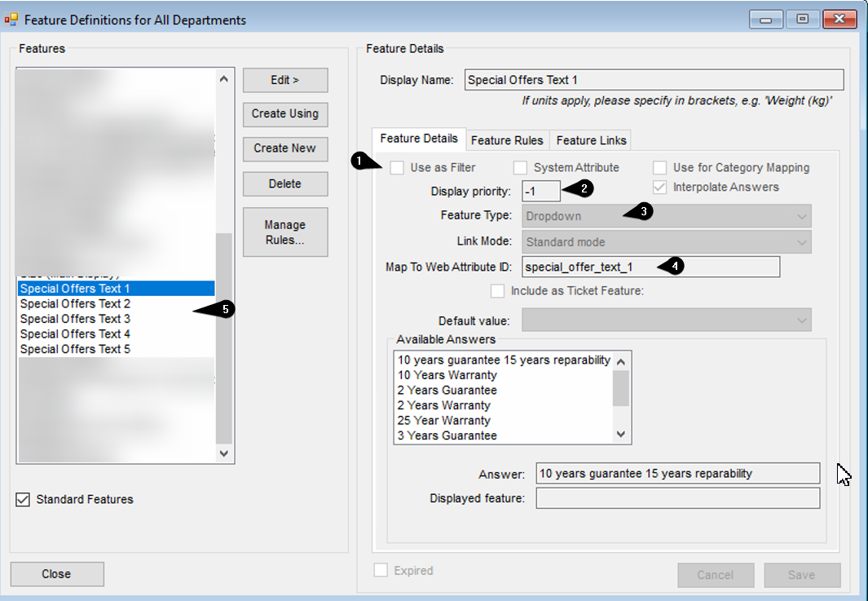Enable the Use as Filter checkbox
The width and height of the screenshot is (868, 601).
click(x=397, y=168)
